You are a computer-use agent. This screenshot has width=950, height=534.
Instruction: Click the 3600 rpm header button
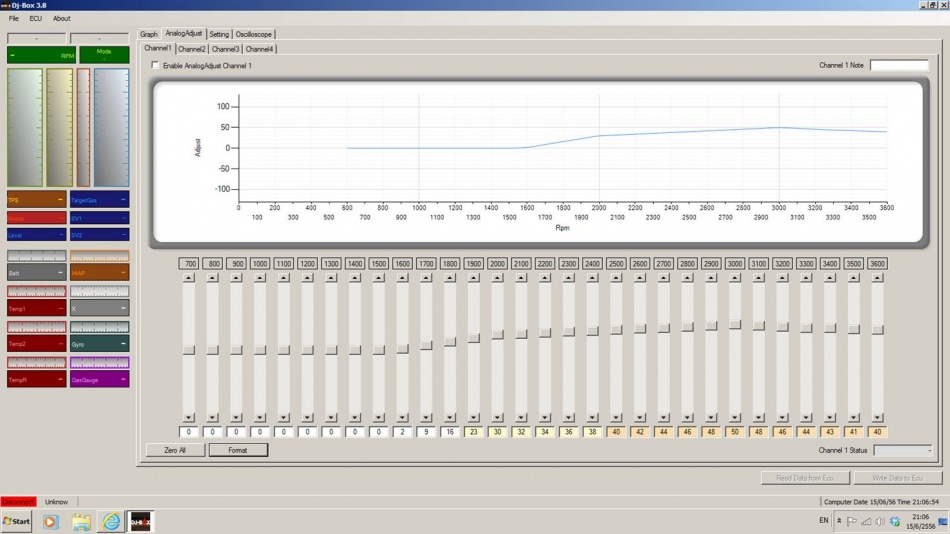click(877, 264)
